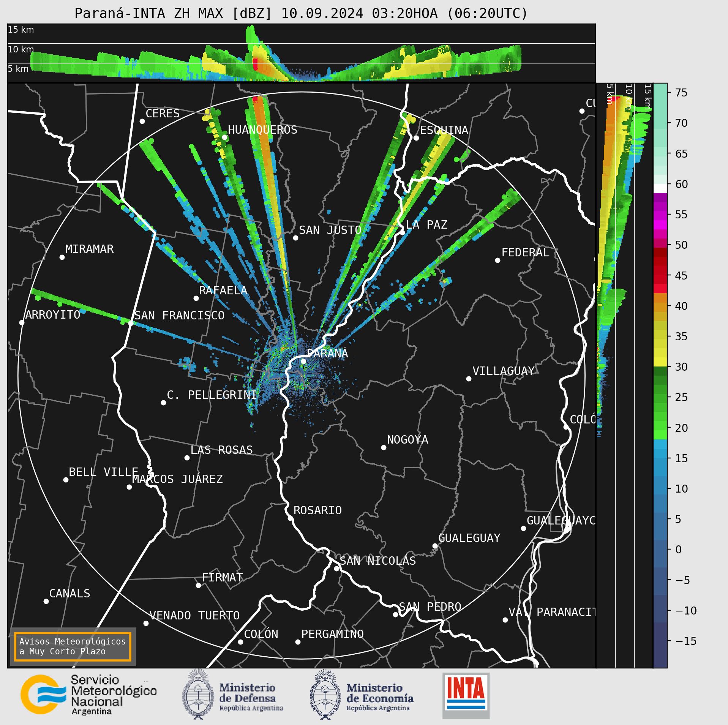This screenshot has height=725, width=728.
Task: Select the NOGOYA label
Action: (x=407, y=440)
